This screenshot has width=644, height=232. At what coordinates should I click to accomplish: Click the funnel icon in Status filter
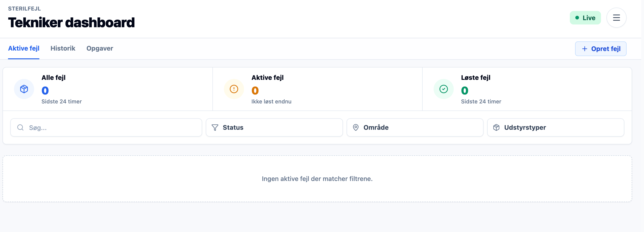(x=215, y=127)
